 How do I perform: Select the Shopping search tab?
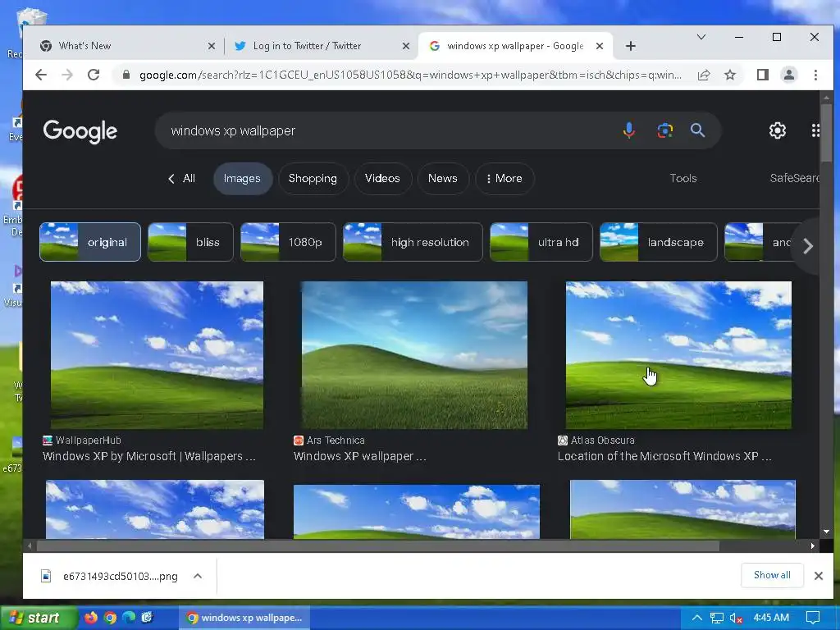click(313, 178)
